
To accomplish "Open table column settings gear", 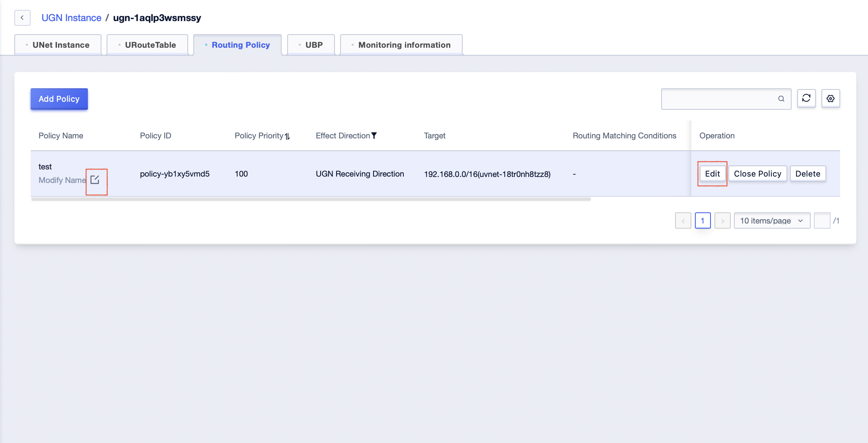I will click(x=831, y=98).
